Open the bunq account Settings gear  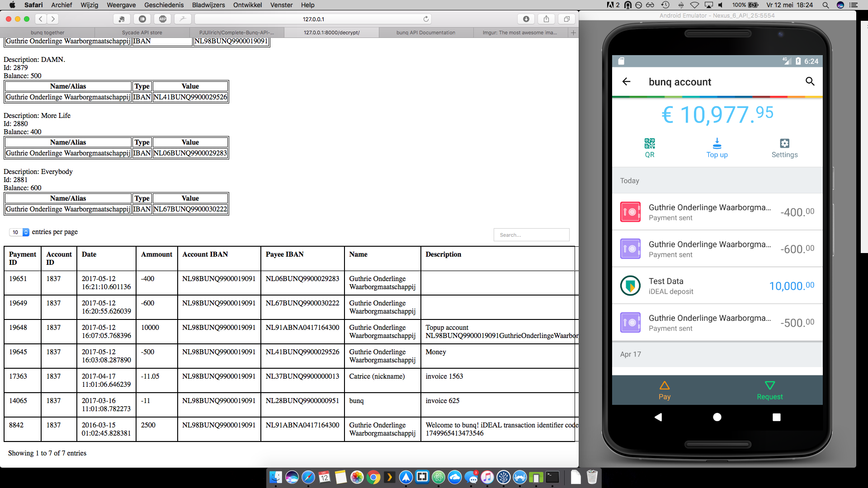784,144
